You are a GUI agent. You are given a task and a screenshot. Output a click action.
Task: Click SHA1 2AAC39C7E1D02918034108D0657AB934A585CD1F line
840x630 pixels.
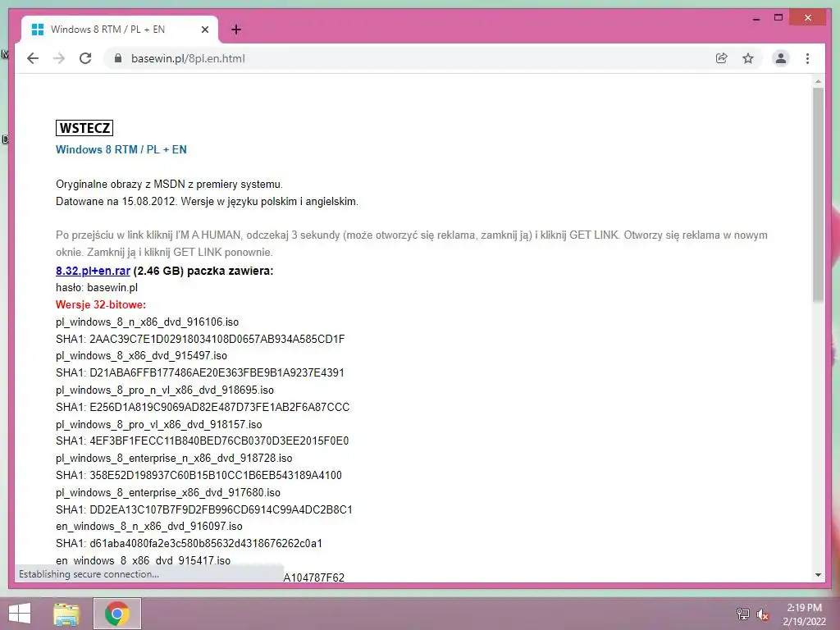click(x=200, y=339)
